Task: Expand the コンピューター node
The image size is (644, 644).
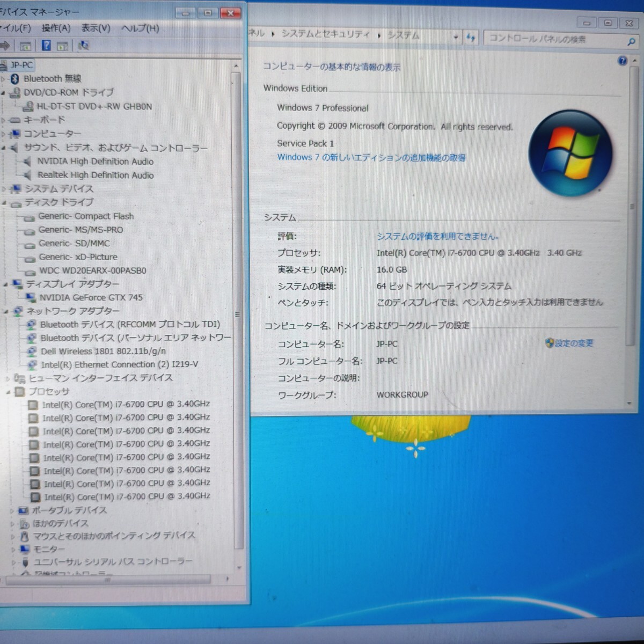Action: coord(4,134)
